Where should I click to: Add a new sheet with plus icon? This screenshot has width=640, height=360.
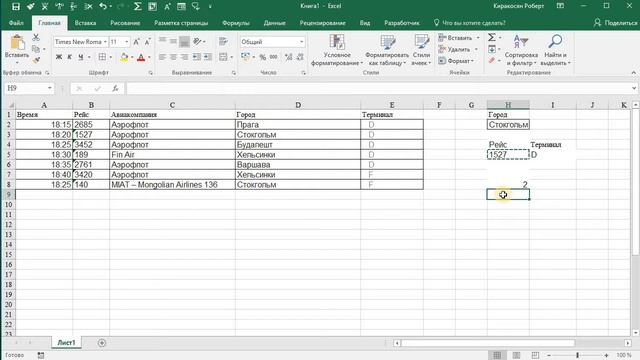coord(102,343)
